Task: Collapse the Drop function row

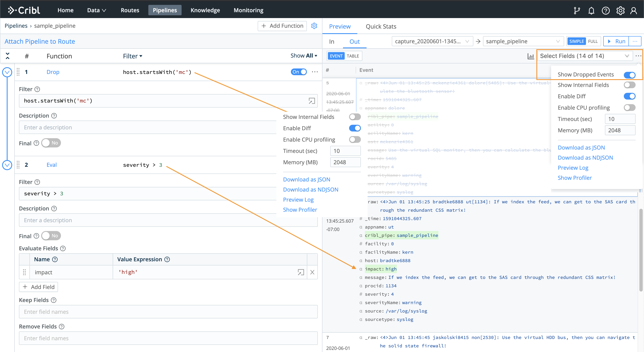Action: (7, 72)
